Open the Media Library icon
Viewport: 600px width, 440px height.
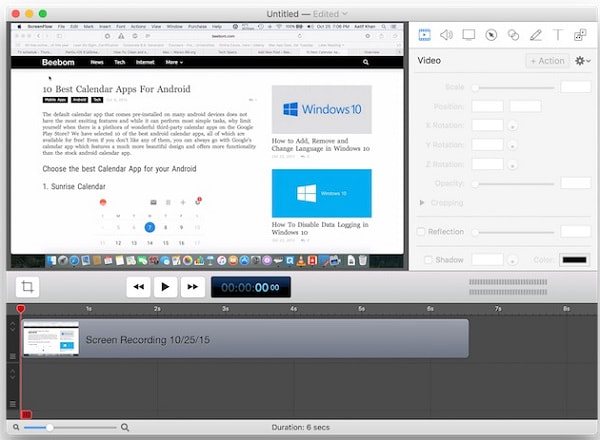pyautogui.click(x=580, y=35)
